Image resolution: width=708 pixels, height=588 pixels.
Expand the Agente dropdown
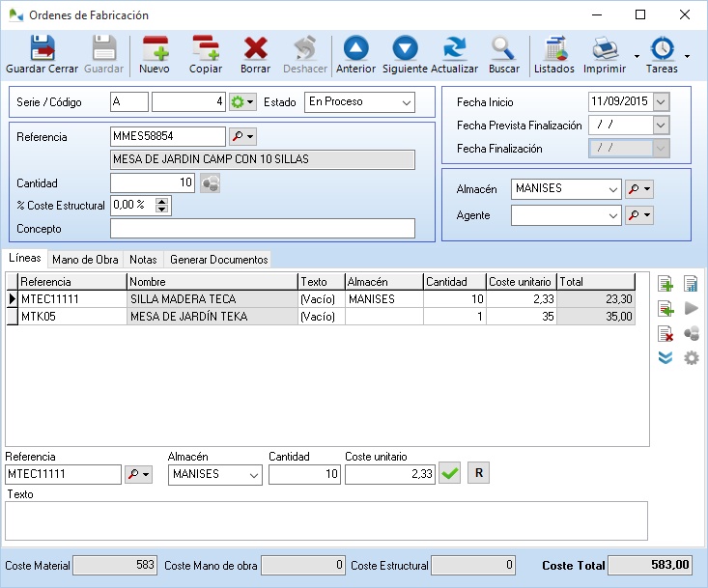[x=613, y=216]
